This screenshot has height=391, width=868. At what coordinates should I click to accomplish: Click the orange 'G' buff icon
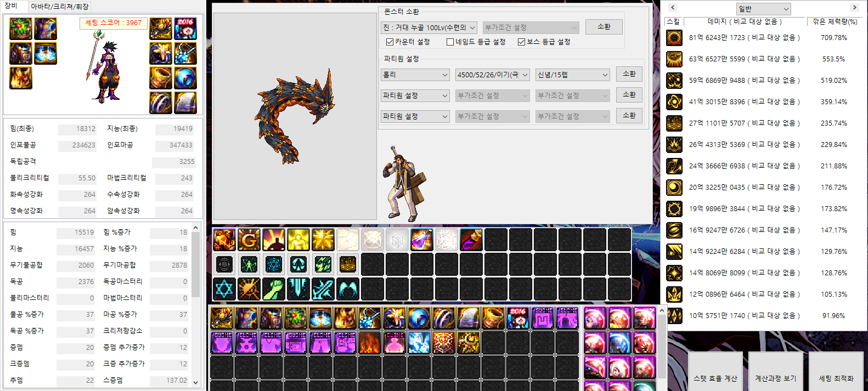tap(249, 240)
